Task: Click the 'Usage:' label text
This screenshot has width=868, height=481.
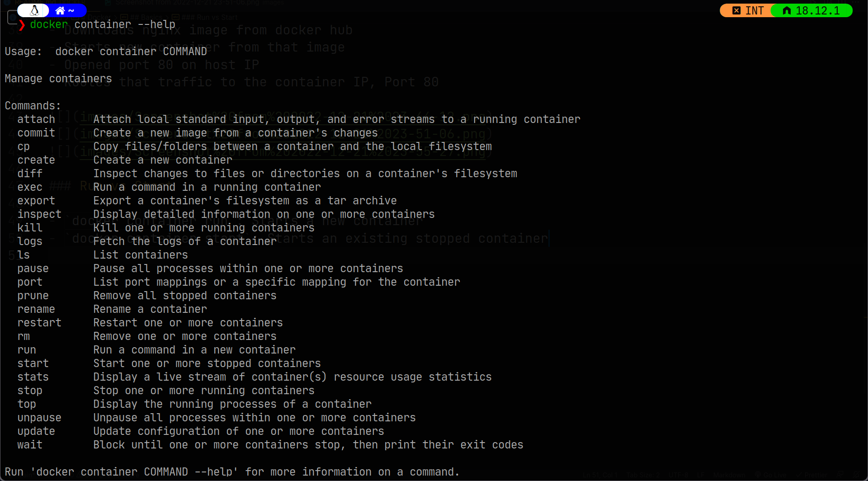Action: [23, 52]
